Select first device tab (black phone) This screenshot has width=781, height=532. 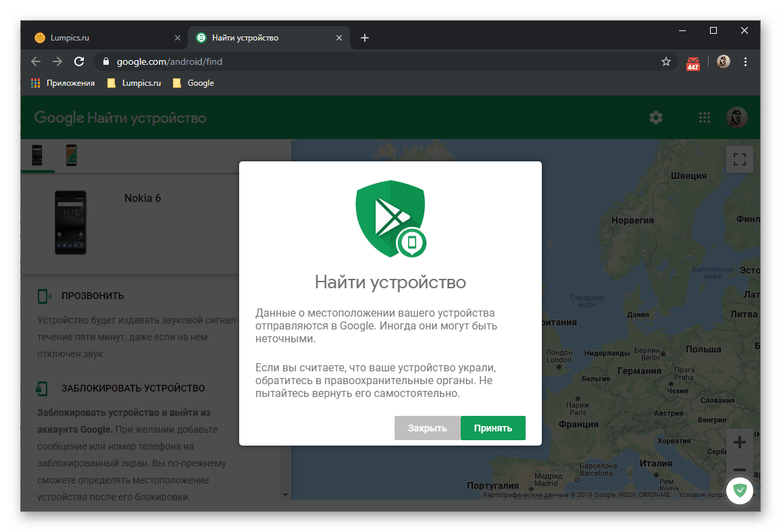[x=37, y=155]
